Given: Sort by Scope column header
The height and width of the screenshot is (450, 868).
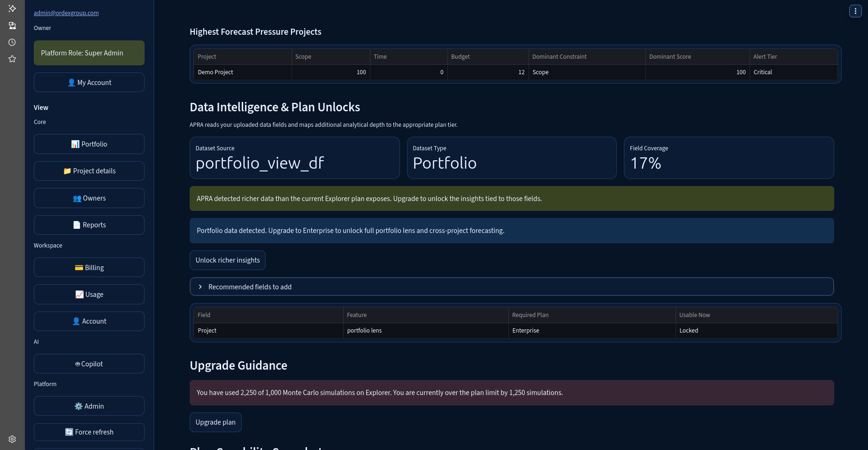Looking at the screenshot, I should click(x=330, y=56).
